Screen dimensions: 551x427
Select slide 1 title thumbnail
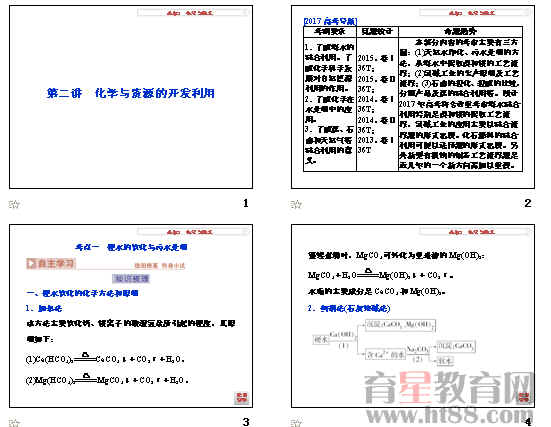point(131,97)
